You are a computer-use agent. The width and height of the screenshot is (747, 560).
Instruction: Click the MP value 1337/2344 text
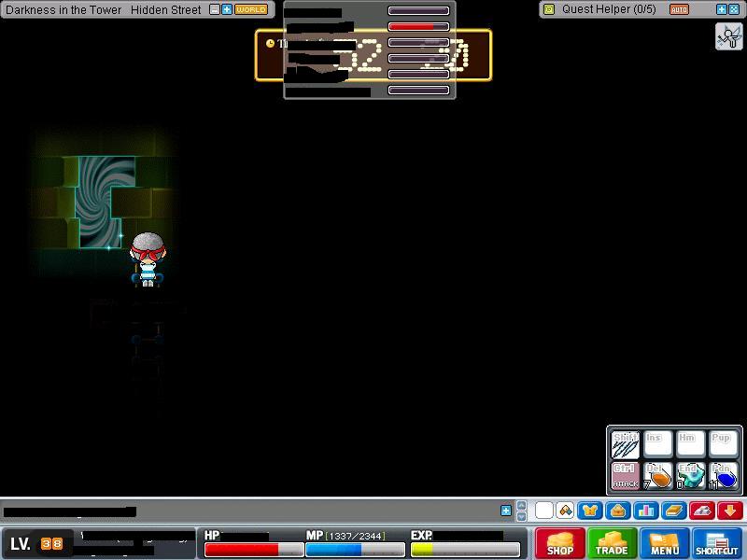pos(356,536)
